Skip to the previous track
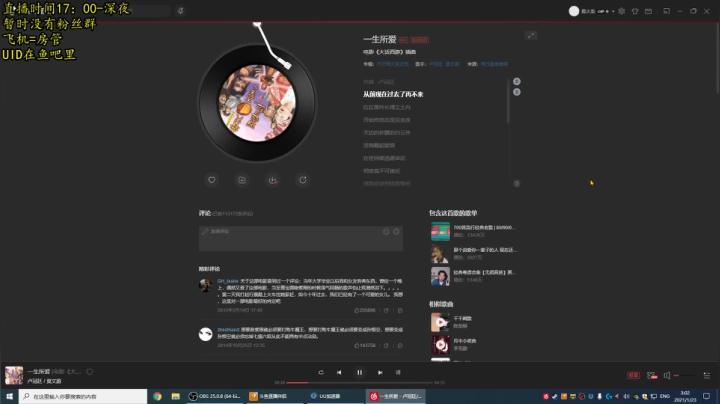The height and width of the screenshot is (404, 720). [x=339, y=372]
